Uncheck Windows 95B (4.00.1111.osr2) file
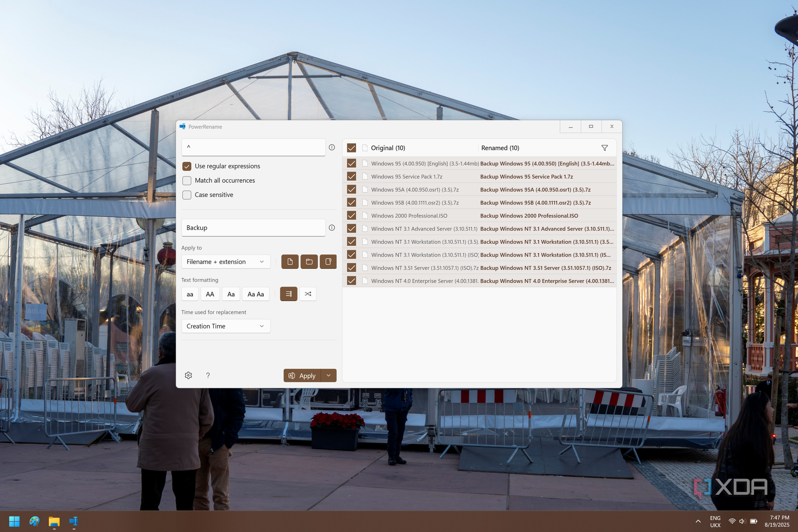Screen dimensions: 798x532 click(352, 203)
